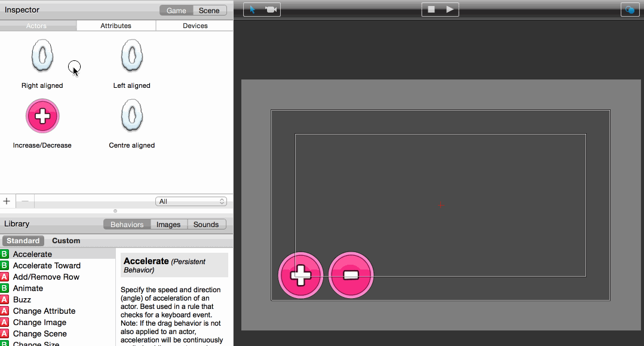
Task: Switch Library to Images
Action: tap(168, 224)
